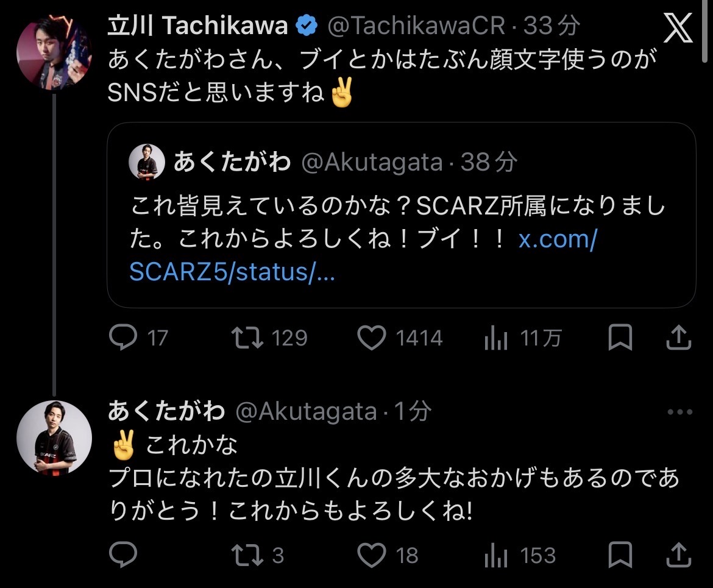Open more options on Akutagata's reply
Screen dimensions: 713x588
point(680,413)
